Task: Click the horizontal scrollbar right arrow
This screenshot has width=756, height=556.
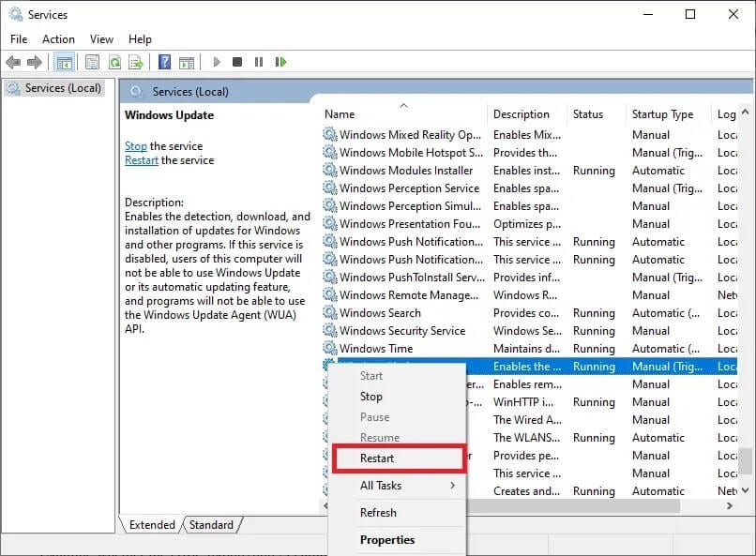Action: click(x=730, y=506)
